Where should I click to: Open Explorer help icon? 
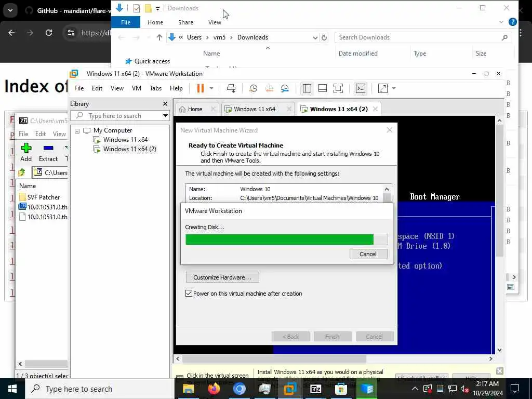pyautogui.click(x=513, y=22)
